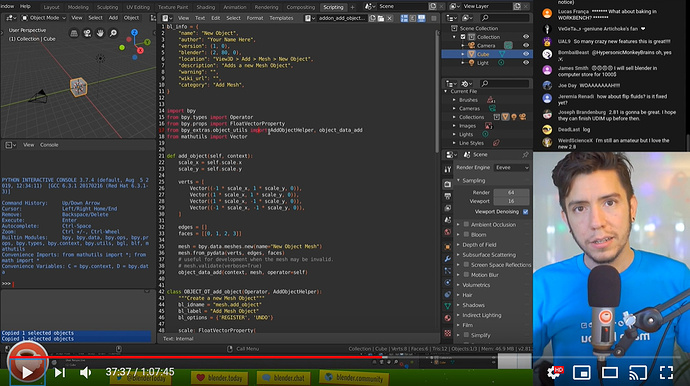Switch to the Shading workspace tab
This screenshot has height=386, width=690.
206,7
